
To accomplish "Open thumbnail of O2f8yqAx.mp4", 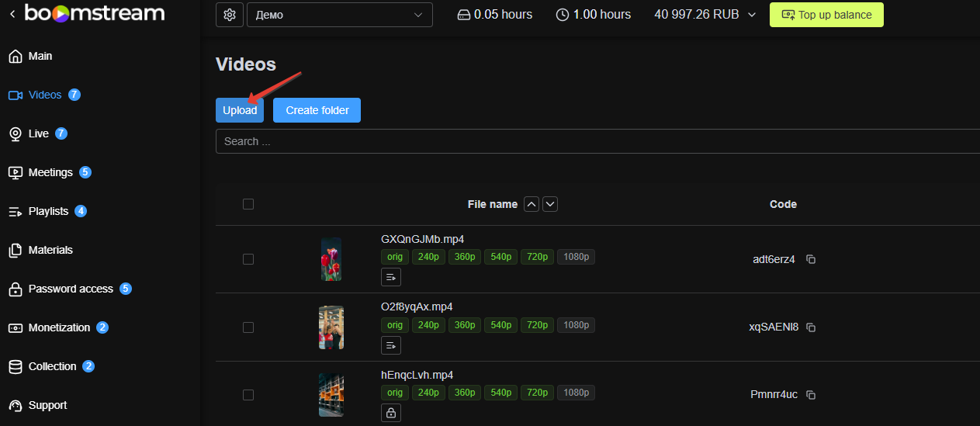I will click(331, 327).
